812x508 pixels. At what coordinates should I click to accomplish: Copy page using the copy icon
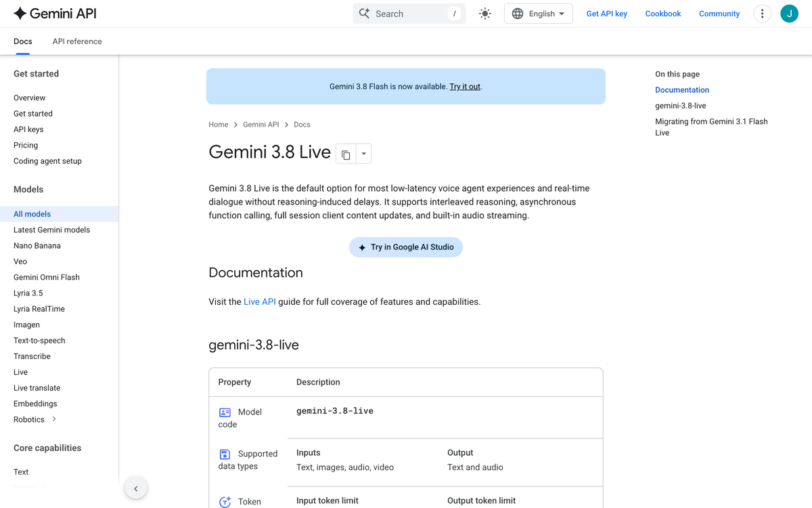point(346,154)
